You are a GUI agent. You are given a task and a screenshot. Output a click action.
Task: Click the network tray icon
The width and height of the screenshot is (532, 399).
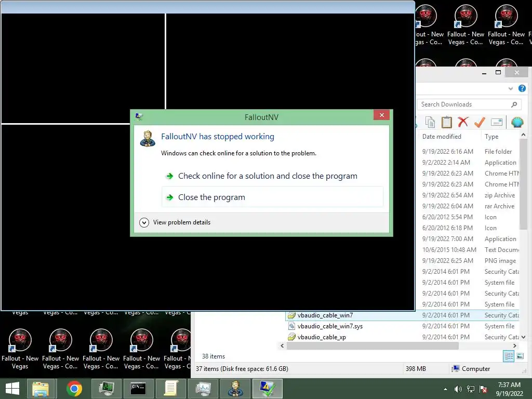coord(471,389)
